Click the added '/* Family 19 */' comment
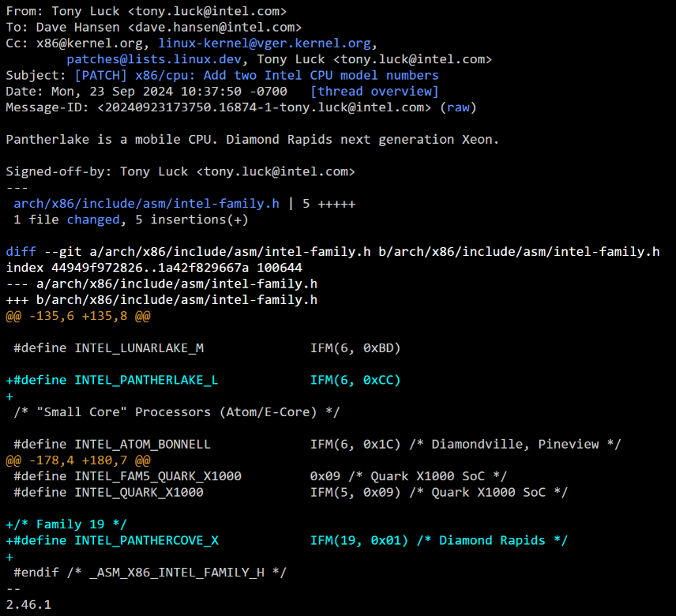The image size is (676, 616). click(x=66, y=524)
